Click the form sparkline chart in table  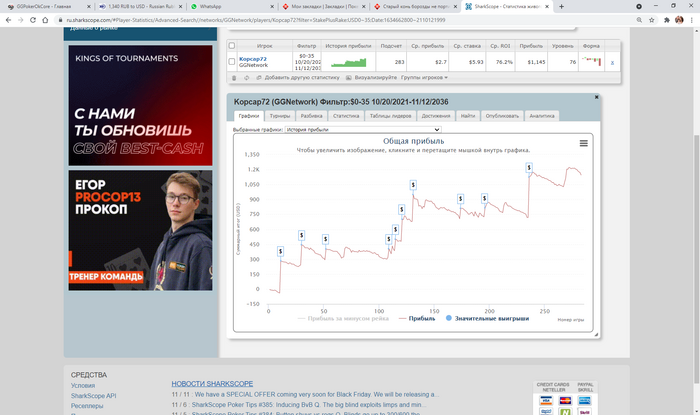[x=592, y=61]
